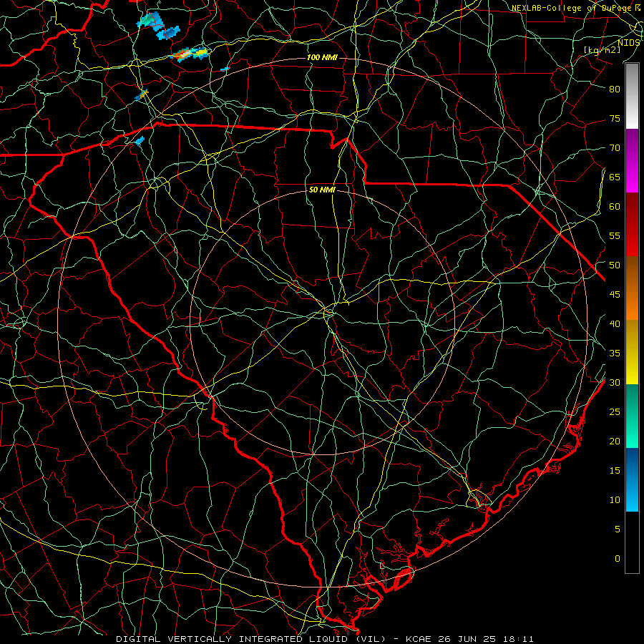This screenshot has height=644, width=644.
Task: Pick the dark red segment of the VIL scale
Action: (632, 225)
